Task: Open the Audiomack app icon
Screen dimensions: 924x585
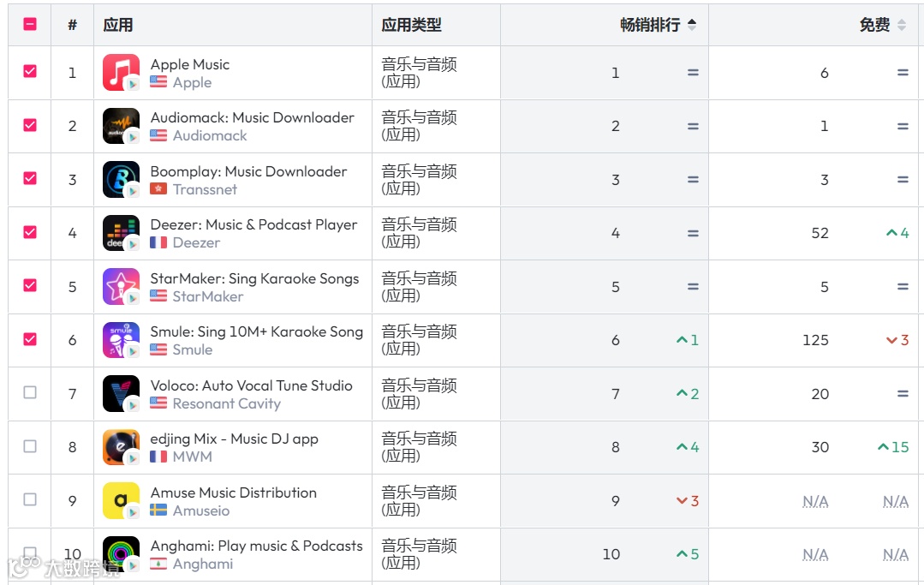Action: tap(121, 126)
